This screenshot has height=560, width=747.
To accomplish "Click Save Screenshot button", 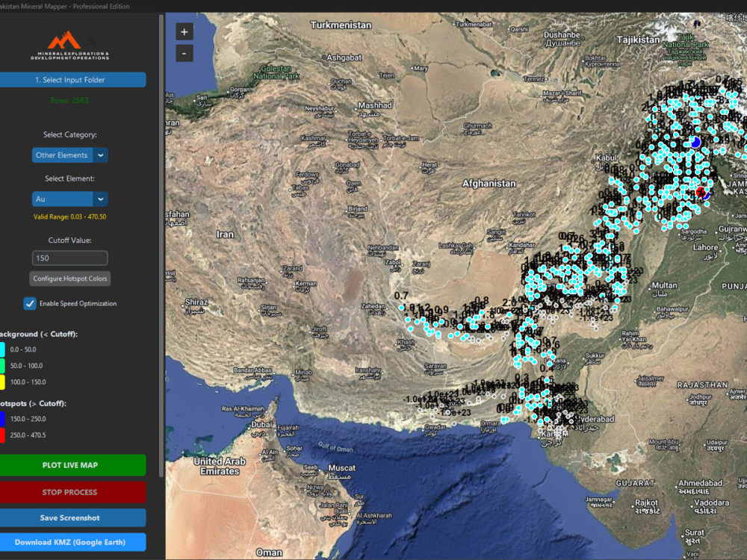I will click(x=70, y=517).
